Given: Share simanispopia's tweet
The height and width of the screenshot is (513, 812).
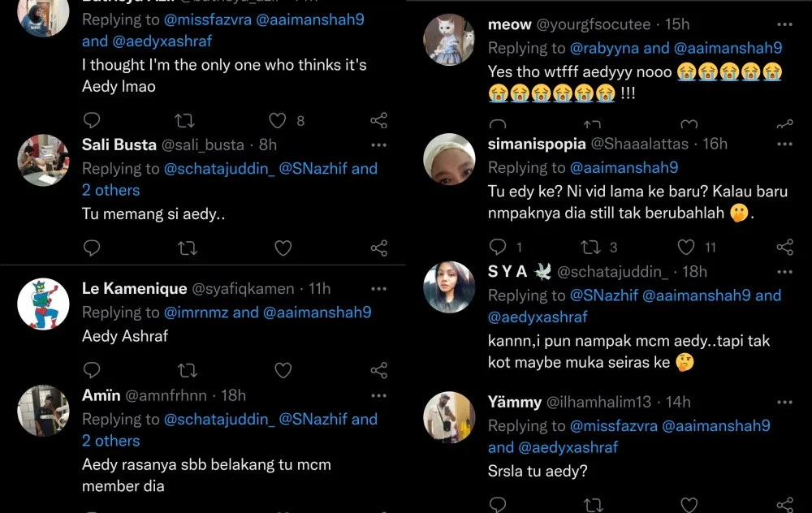Looking at the screenshot, I should tap(784, 247).
